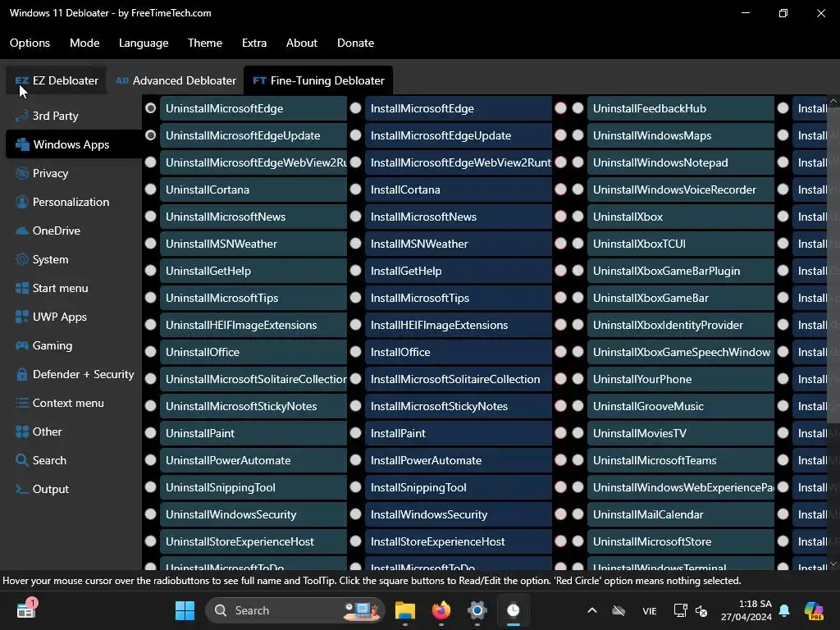Screen dimensions: 840x630
Task: Click the System gear icon in sidebar
Action: (22, 259)
